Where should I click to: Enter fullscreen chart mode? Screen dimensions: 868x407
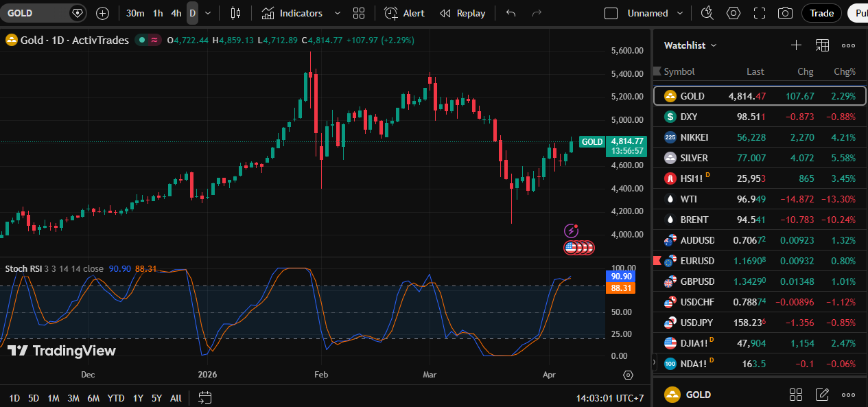pyautogui.click(x=760, y=13)
